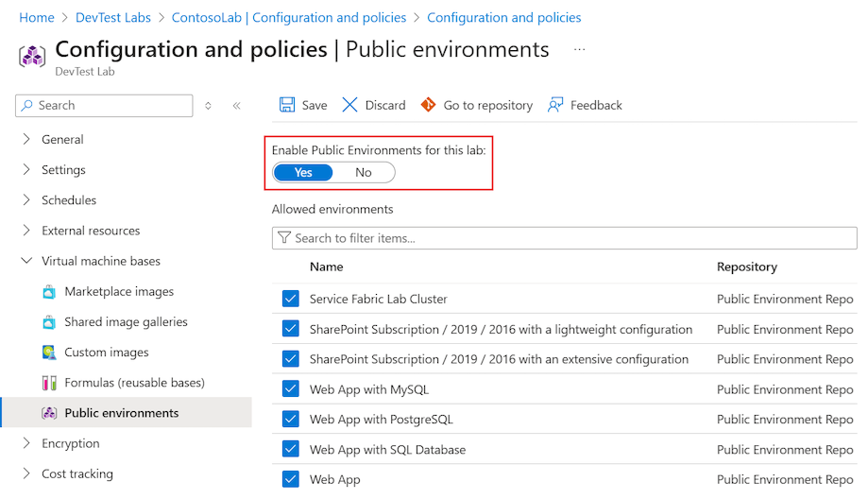The width and height of the screenshot is (868, 499).
Task: Select Public environments menu item
Action: 121,413
